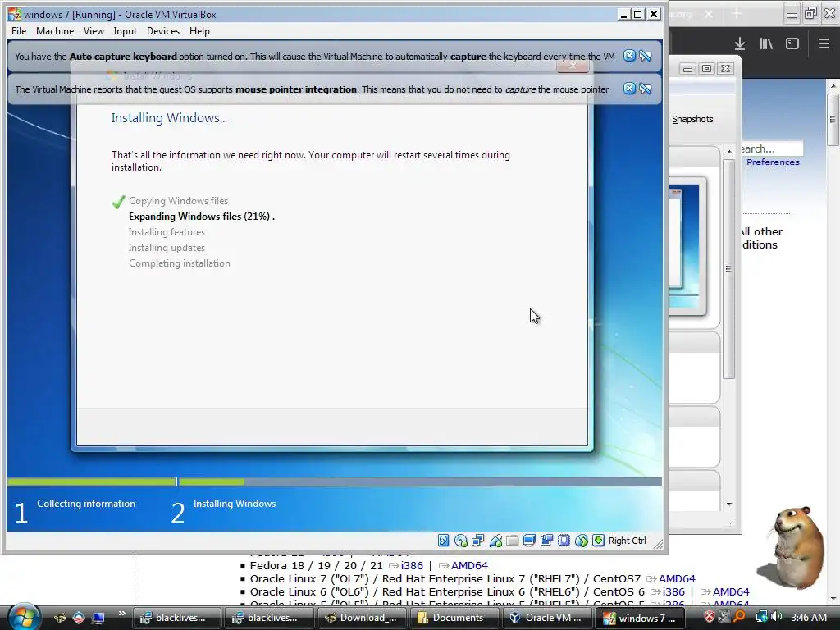Open the Help menu
The image size is (840, 630).
(x=200, y=31)
